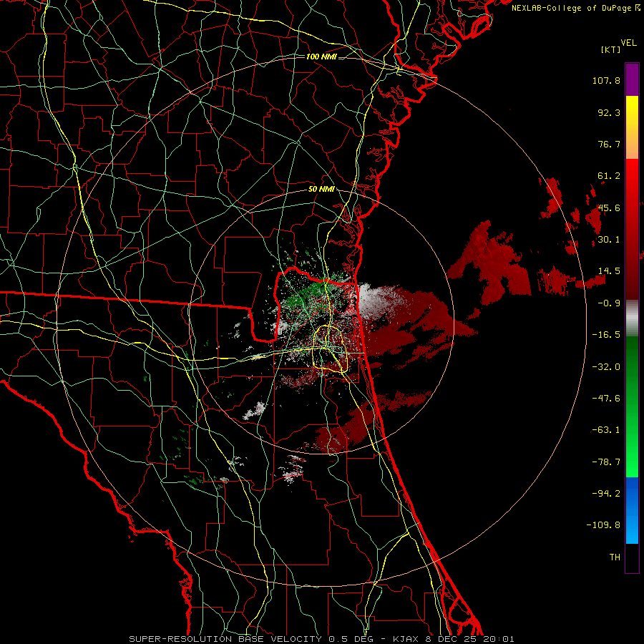Screen dimensions: 644x644
Task: Click the 14.5 velocity scale value
Action: (x=609, y=271)
